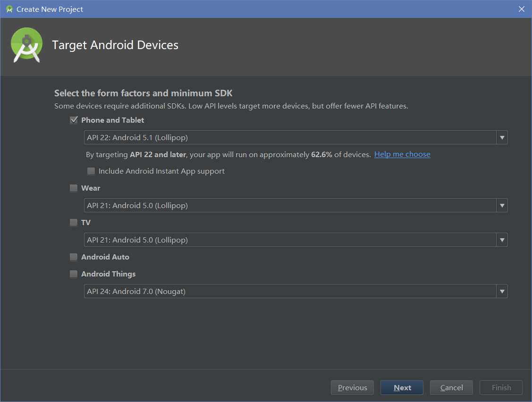Check the TV form factor checkbox

[x=74, y=223]
